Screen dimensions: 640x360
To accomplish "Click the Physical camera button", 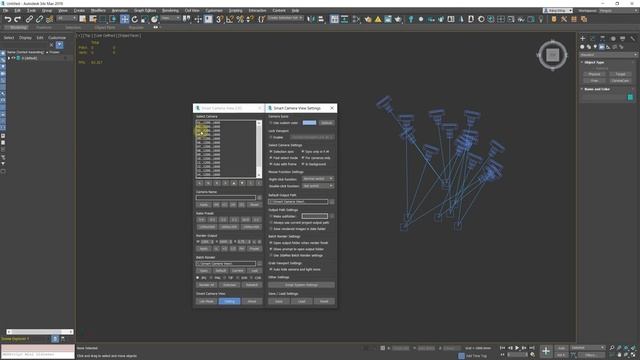I will tap(594, 74).
